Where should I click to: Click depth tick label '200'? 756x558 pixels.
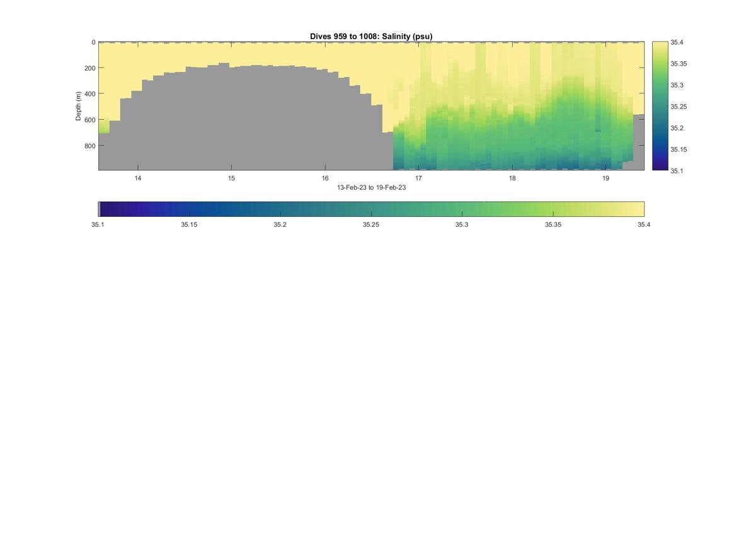(x=89, y=68)
